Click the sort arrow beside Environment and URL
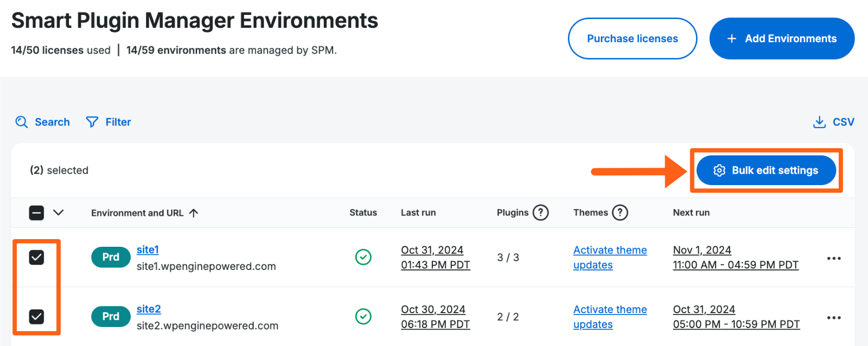Viewport: 868px width, 346px height. pos(194,213)
